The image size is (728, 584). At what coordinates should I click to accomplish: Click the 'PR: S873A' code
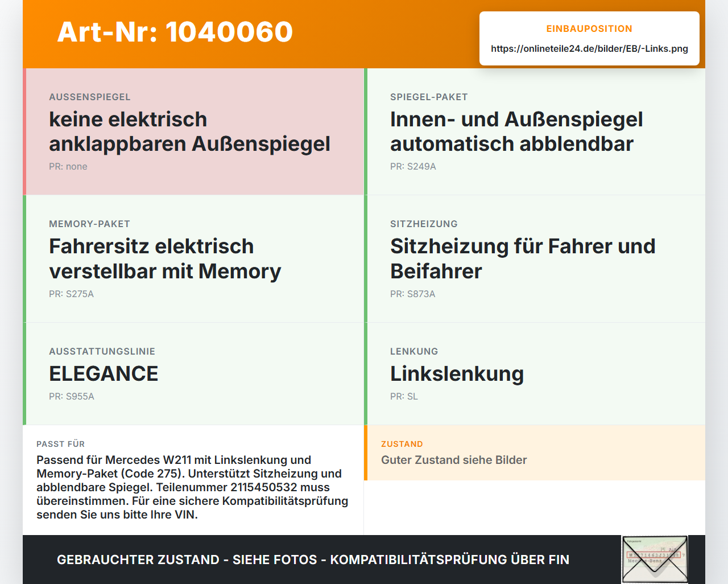[x=412, y=294]
